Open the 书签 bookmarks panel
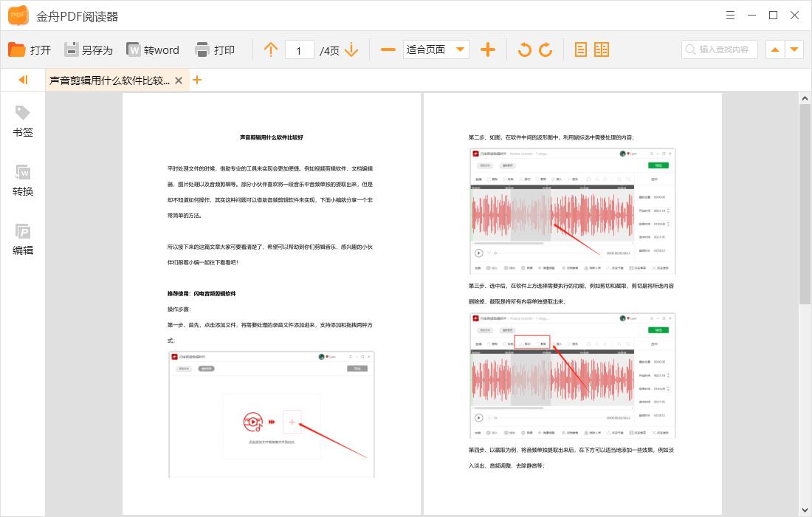Image resolution: width=812 pixels, height=517 pixels. [x=22, y=118]
